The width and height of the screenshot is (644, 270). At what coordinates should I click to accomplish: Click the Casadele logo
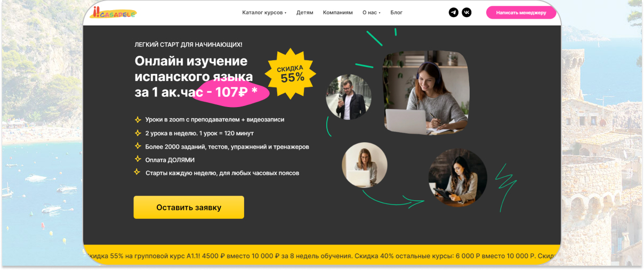click(x=113, y=12)
